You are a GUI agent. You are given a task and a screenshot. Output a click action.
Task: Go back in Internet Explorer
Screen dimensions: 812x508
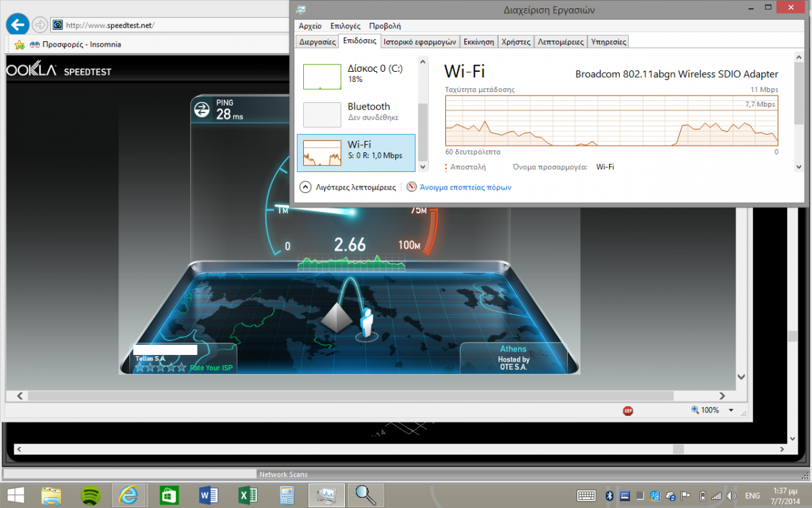click(x=17, y=24)
